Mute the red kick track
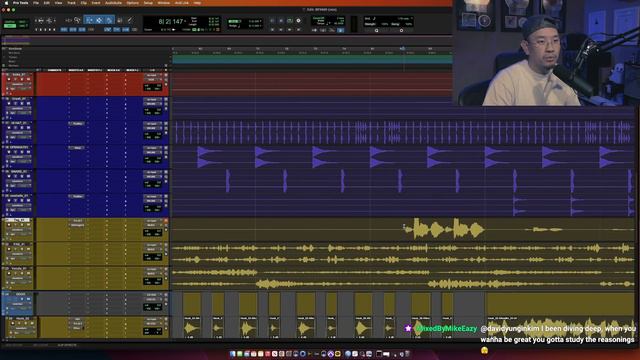The height and width of the screenshot is (360, 640). [28, 79]
